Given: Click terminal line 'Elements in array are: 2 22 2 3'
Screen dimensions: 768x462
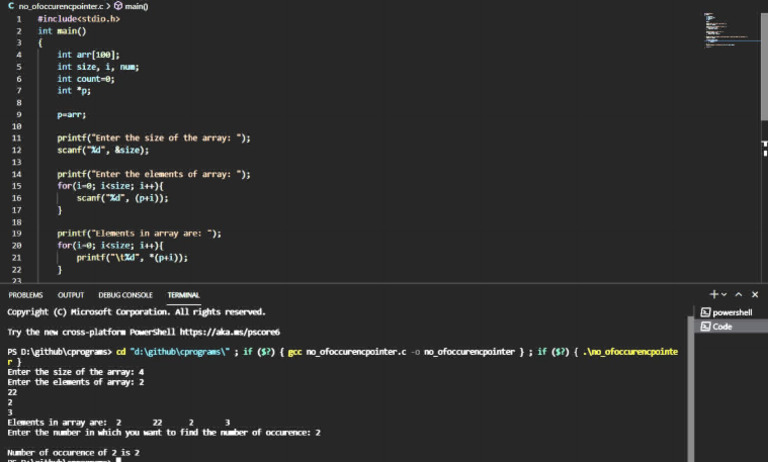Looking at the screenshot, I should click(119, 422).
